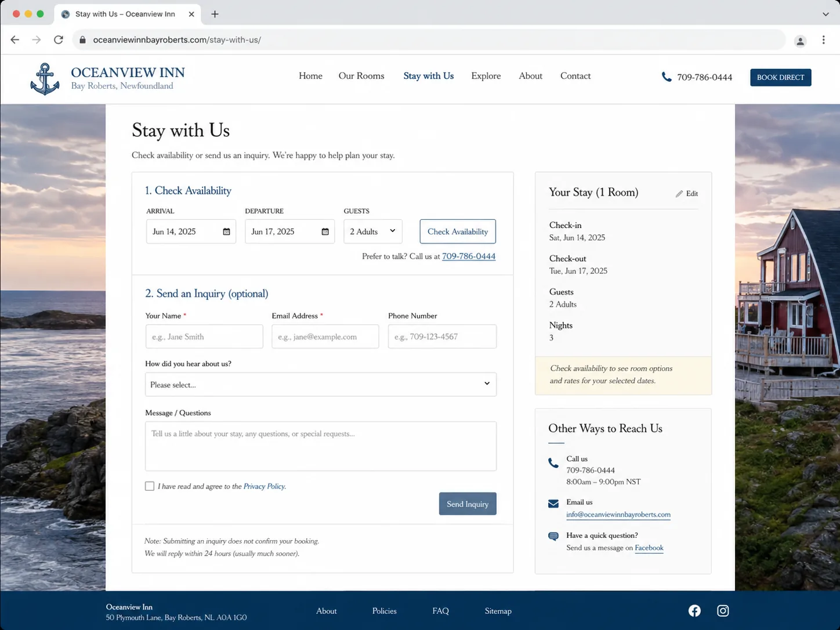This screenshot has width=840, height=630.
Task: Click the browser forward arrow
Action: click(x=37, y=40)
